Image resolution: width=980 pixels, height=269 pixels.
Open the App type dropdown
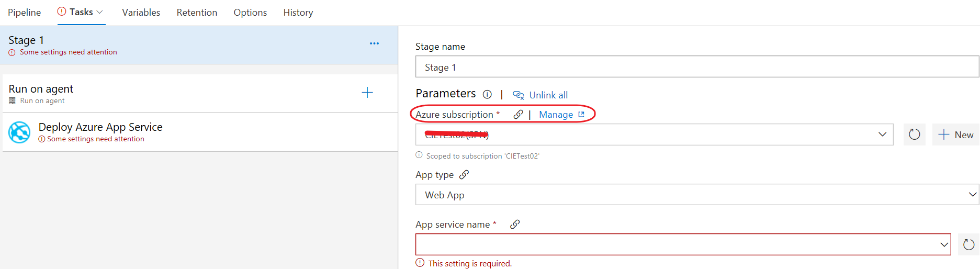click(972, 195)
